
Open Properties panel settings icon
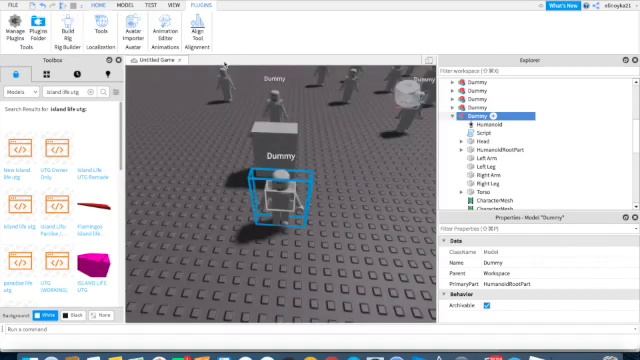(625, 218)
